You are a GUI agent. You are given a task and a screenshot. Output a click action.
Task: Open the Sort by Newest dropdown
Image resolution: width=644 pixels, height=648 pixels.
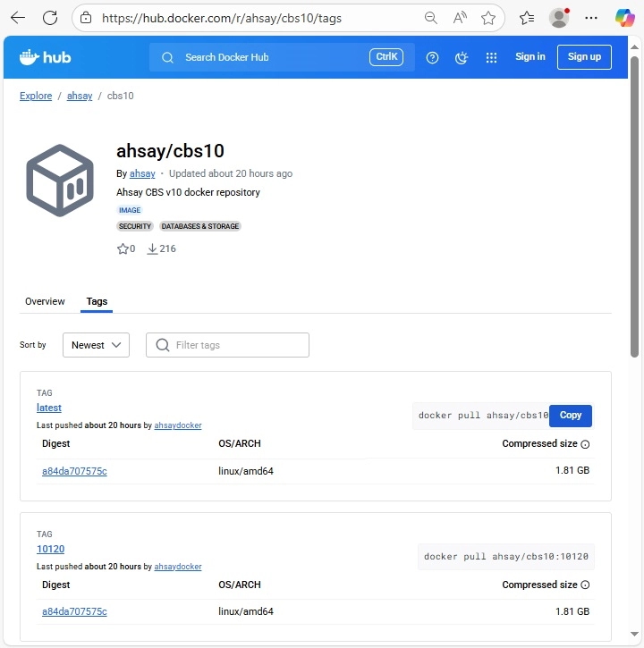(x=96, y=345)
